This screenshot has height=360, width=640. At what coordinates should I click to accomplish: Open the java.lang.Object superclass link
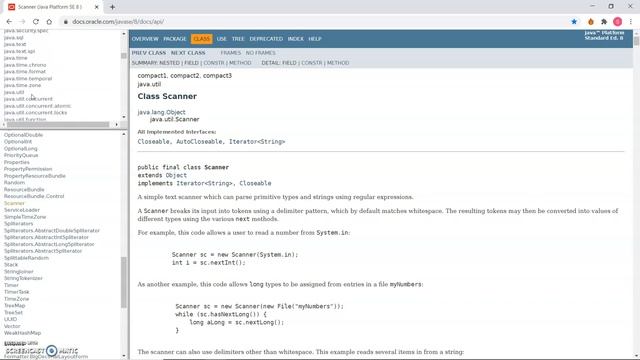coord(162,112)
